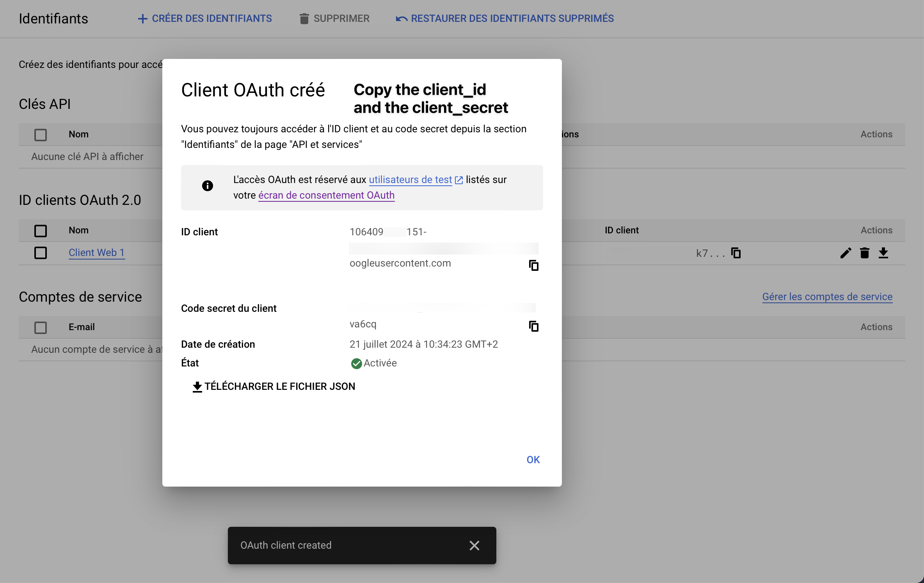Download the JSON file

coord(274,386)
